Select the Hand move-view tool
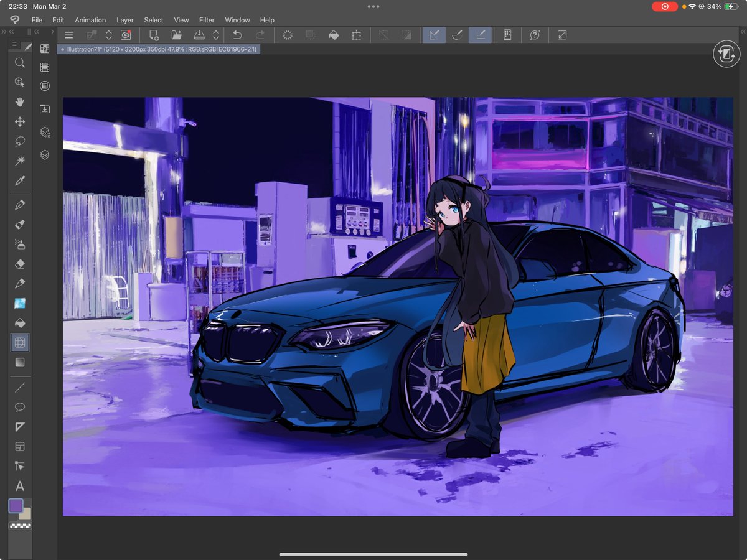747x560 pixels. (x=20, y=102)
